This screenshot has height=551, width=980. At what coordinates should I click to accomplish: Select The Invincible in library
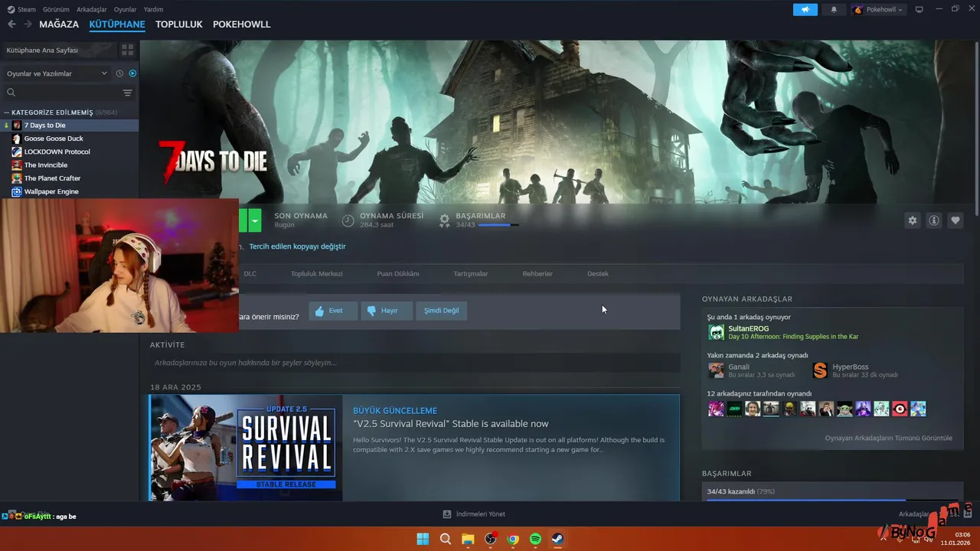tap(70, 165)
